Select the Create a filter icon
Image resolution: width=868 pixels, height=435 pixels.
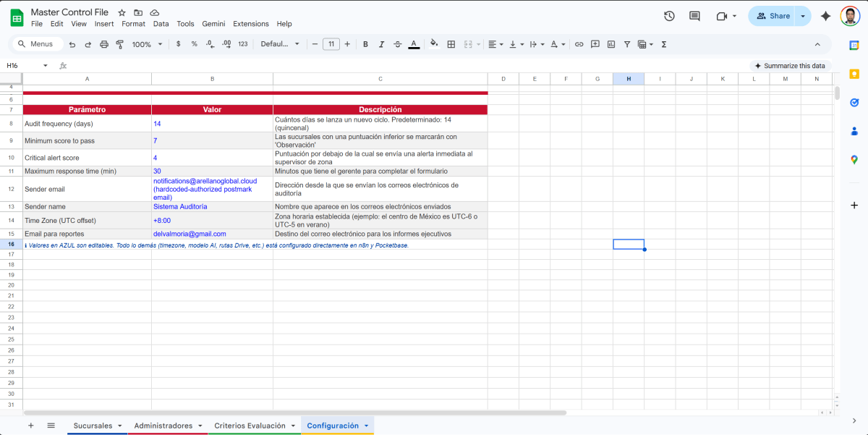627,44
